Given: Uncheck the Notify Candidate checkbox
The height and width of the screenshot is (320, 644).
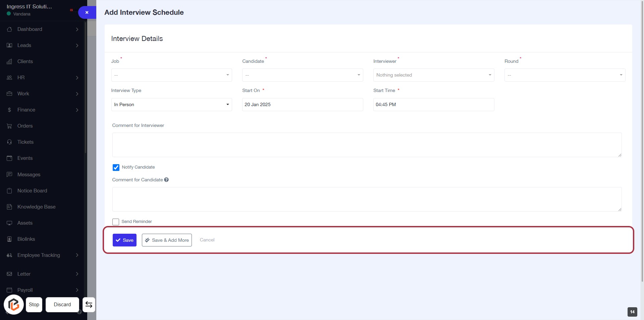Looking at the screenshot, I should [x=116, y=167].
